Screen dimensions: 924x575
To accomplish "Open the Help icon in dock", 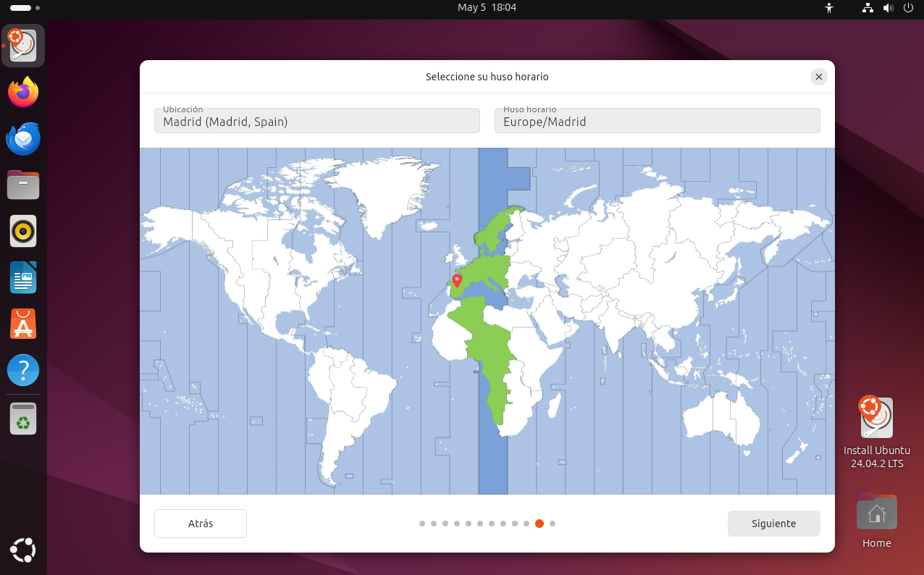I will point(23,371).
